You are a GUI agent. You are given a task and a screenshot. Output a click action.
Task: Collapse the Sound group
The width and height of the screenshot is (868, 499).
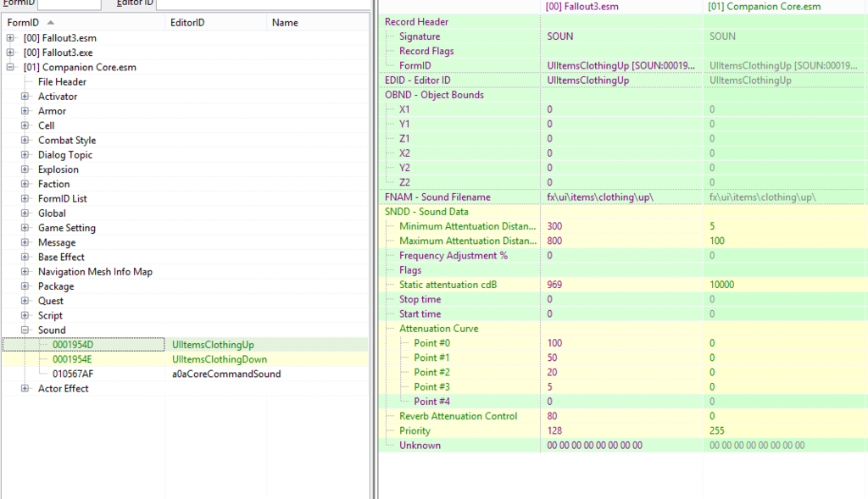pos(25,330)
